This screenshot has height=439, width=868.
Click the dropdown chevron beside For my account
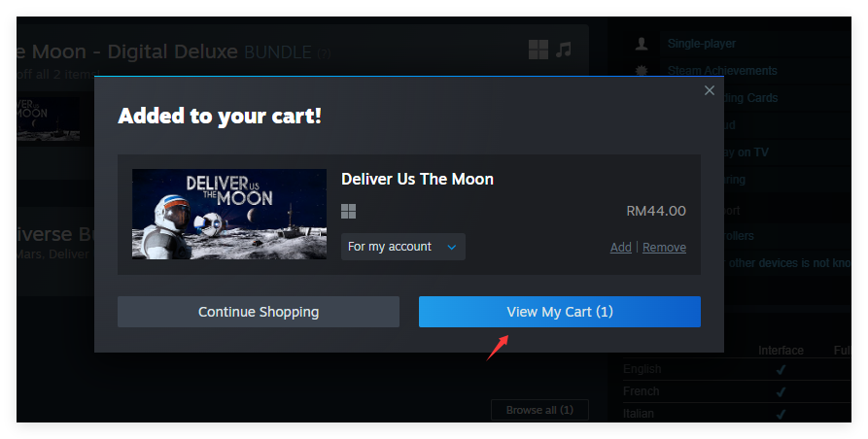click(452, 247)
